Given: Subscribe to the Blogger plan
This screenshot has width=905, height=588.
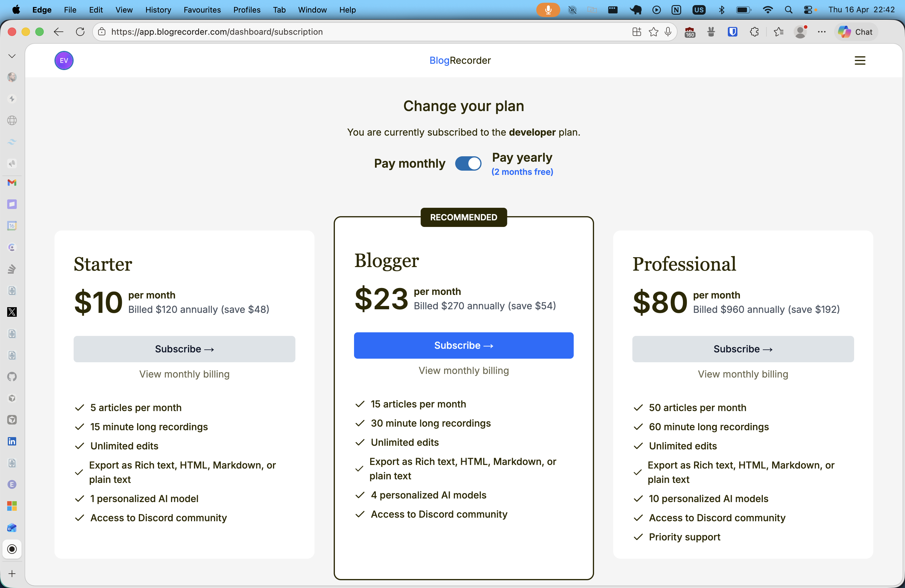Looking at the screenshot, I should (x=463, y=345).
